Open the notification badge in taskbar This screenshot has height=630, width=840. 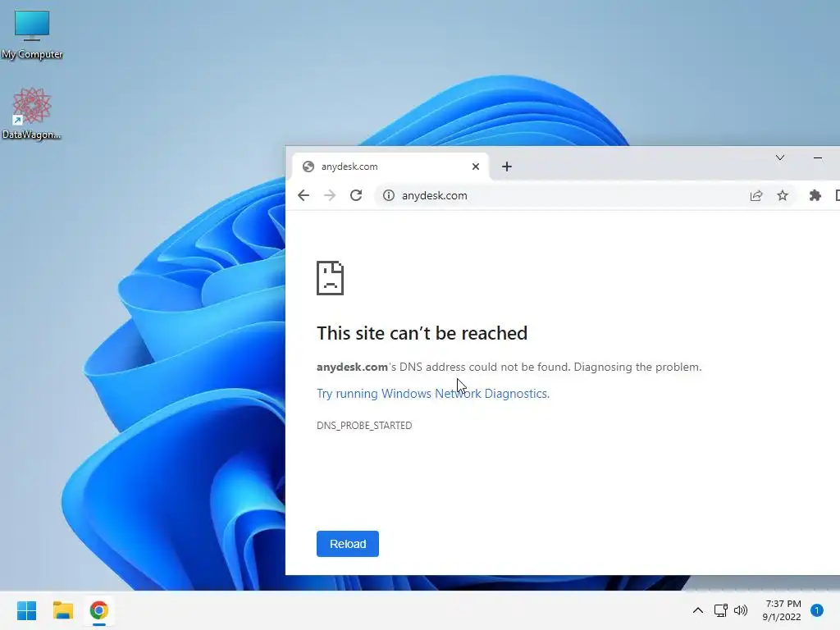[817, 610]
